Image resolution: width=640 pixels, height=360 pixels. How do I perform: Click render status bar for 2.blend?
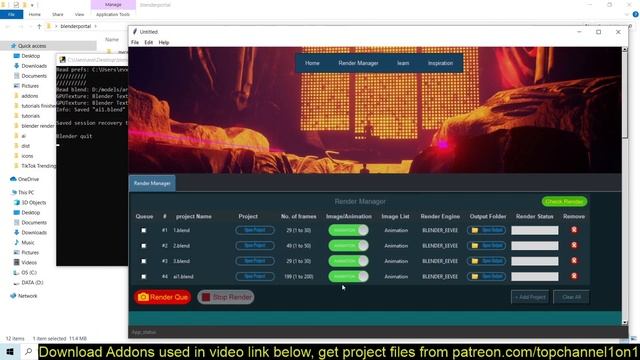point(535,246)
